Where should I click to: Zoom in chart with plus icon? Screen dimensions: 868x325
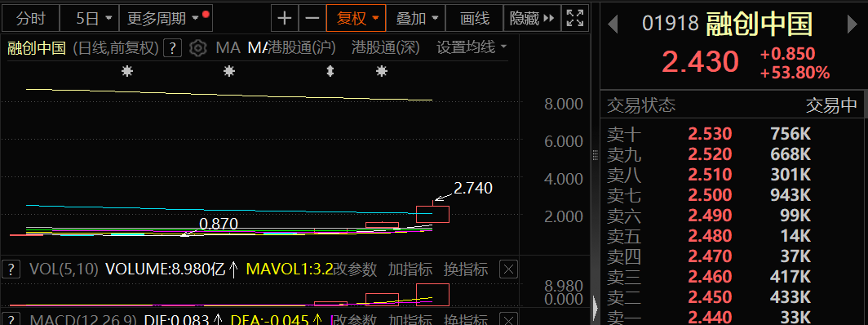click(285, 18)
